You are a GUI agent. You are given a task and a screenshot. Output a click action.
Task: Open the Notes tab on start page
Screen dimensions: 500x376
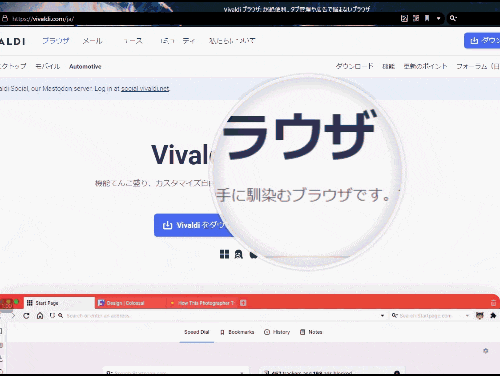coord(311,332)
